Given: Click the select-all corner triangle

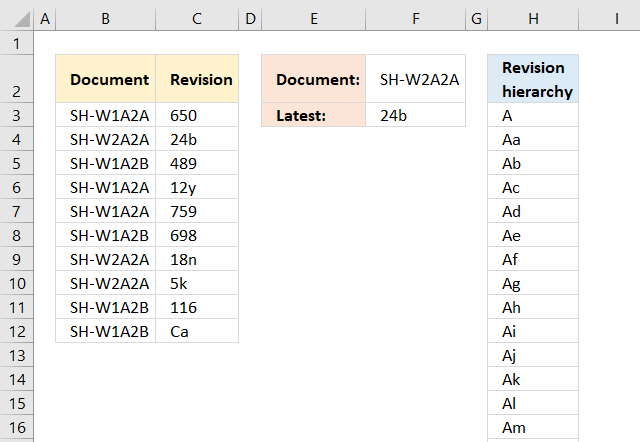Looking at the screenshot, I should click(21, 19).
